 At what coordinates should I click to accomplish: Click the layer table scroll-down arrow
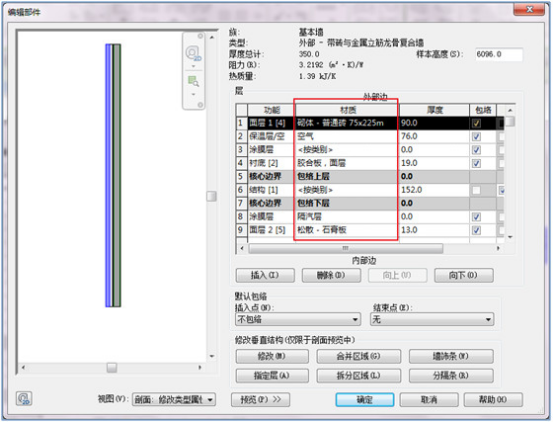point(510,237)
